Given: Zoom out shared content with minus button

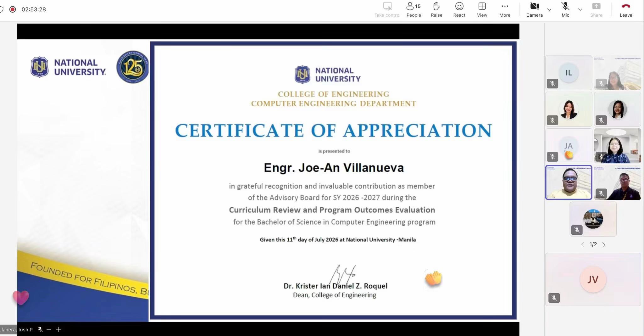Looking at the screenshot, I should [49, 329].
